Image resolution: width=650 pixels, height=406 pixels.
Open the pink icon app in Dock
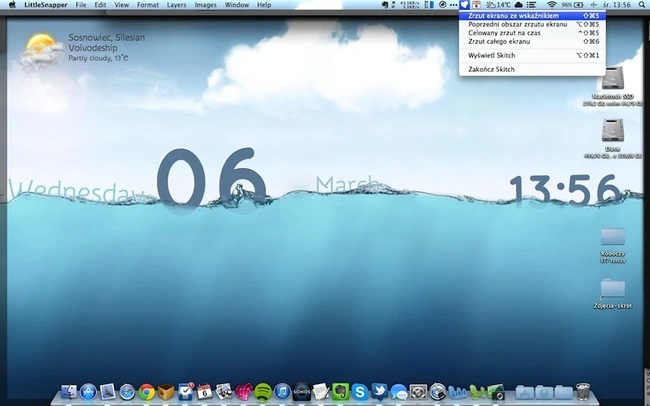(244, 391)
